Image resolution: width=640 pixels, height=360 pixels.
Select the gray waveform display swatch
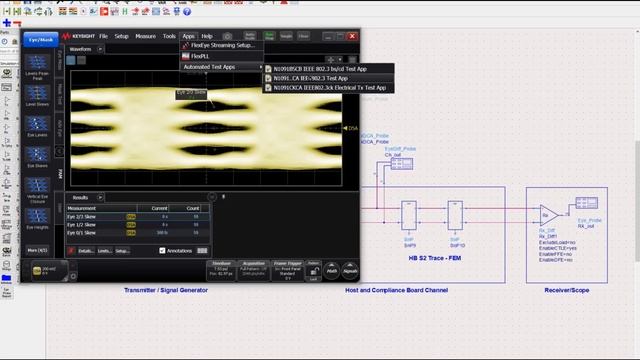pyautogui.click(x=82, y=60)
